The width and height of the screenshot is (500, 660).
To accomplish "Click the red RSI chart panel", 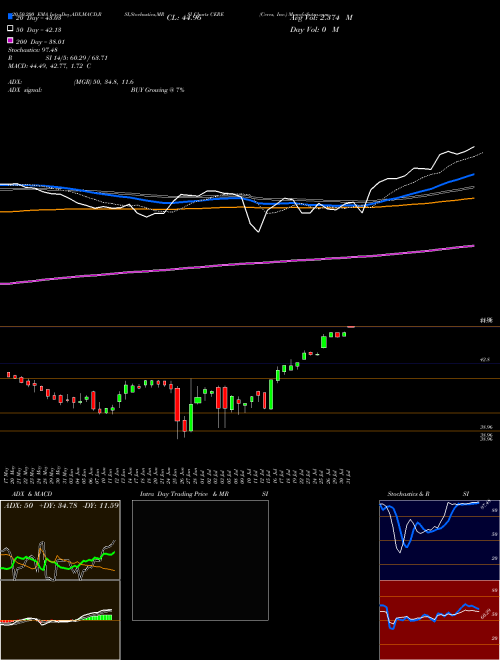I will pyautogui.click(x=439, y=620).
